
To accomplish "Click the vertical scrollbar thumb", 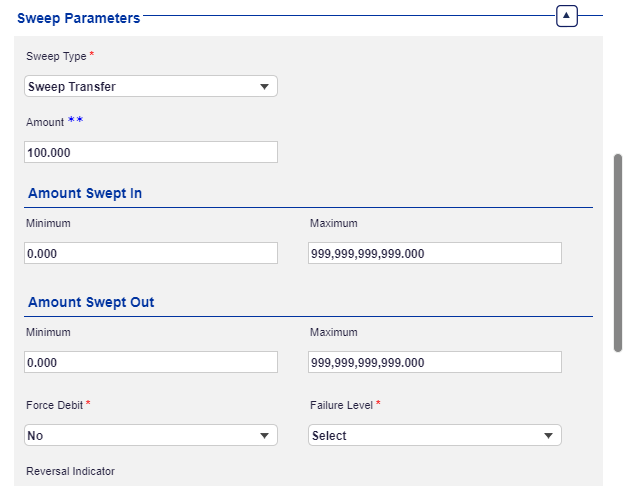I will (x=618, y=252).
